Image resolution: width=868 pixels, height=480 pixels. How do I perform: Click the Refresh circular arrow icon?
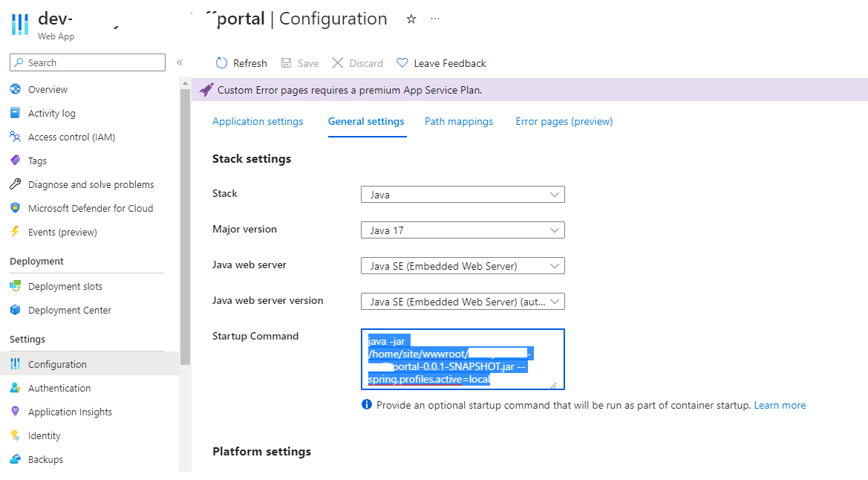tap(221, 63)
